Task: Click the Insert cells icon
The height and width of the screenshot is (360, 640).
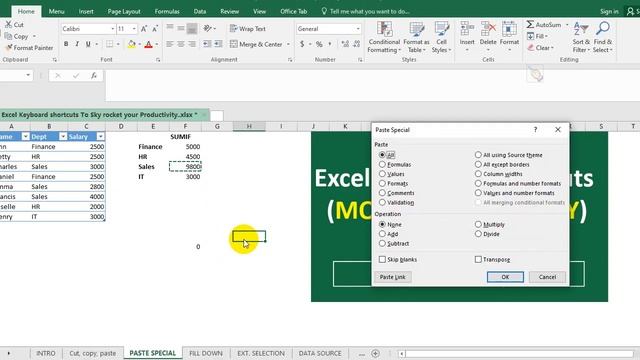Action: pyautogui.click(x=467, y=30)
